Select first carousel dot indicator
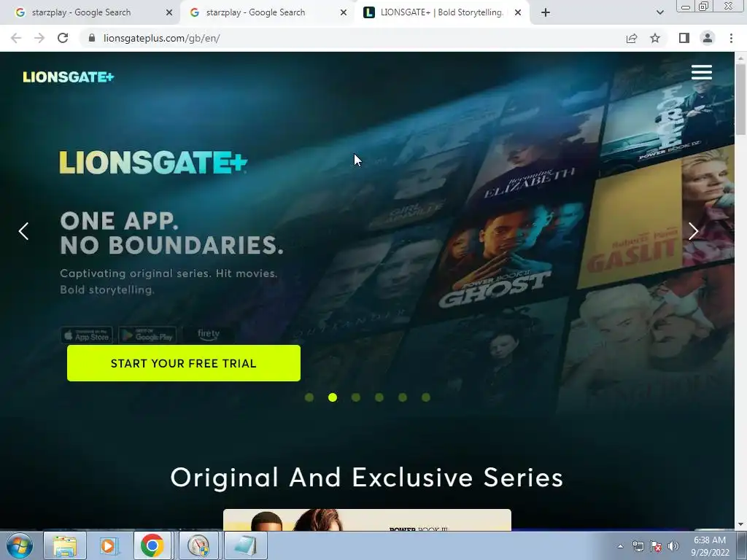 coord(309,397)
